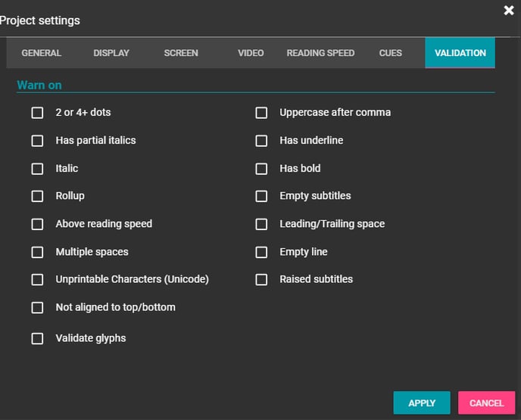Switch to the General tab
The width and height of the screenshot is (521, 420).
click(41, 53)
